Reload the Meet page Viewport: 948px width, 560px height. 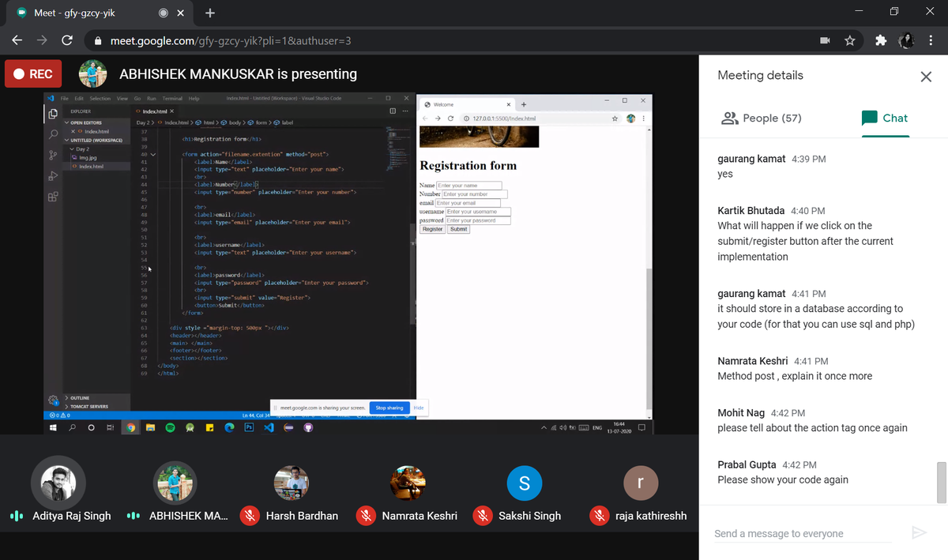[x=67, y=40]
